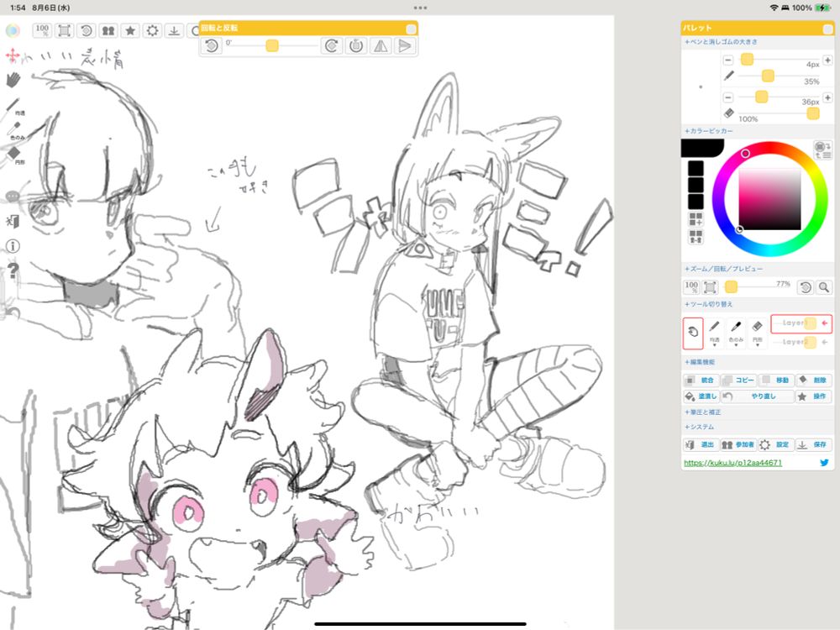Open the kuku.lu room link
Viewport: 840px width, 630px height.
732,462
